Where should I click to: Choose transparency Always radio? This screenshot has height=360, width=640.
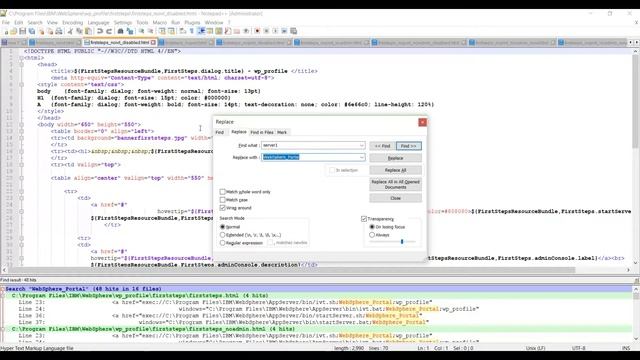(372, 235)
